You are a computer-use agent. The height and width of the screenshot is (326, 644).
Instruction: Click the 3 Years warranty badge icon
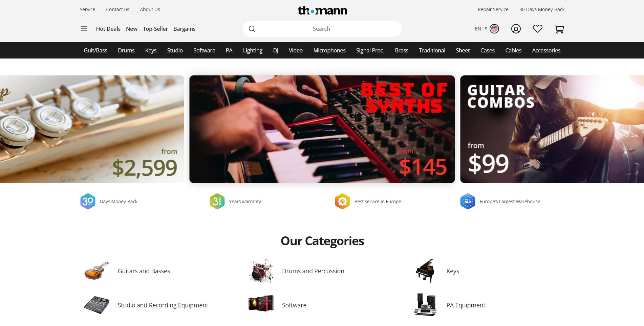217,201
